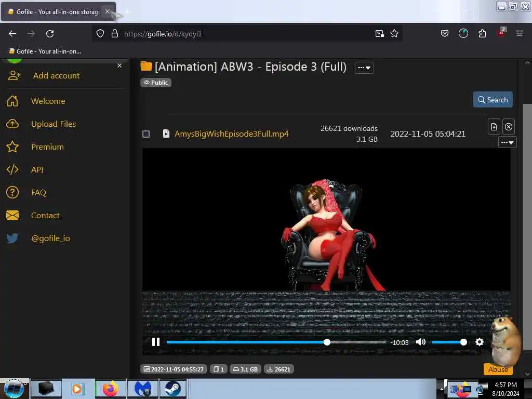532x399 pixels.
Task: Open the AmysBigWishEpisode3Full.mp4 file link
Action: tap(231, 134)
